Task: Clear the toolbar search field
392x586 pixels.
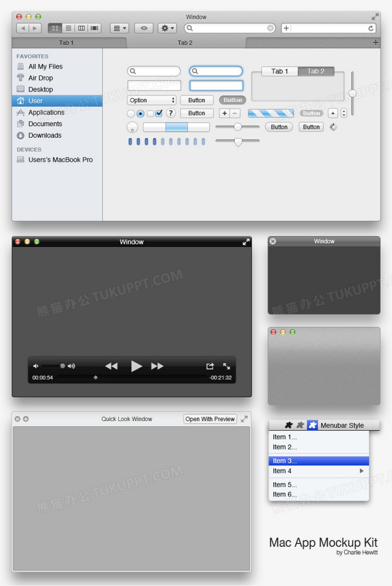Action: pos(270,29)
